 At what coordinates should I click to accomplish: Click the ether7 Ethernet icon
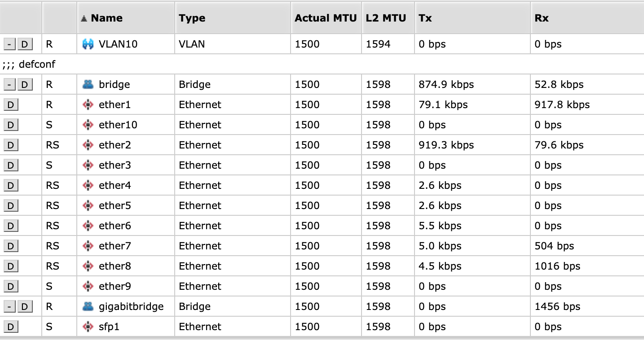[88, 246]
